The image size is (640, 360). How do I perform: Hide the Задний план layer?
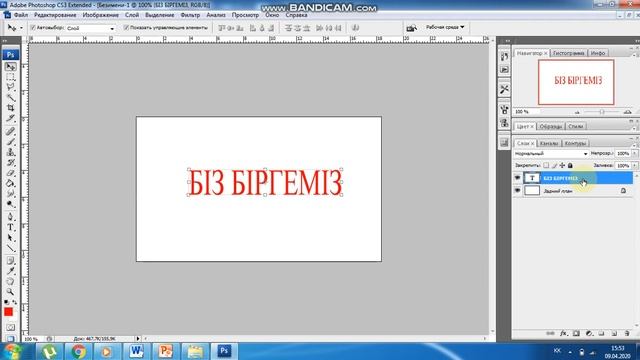click(x=518, y=191)
